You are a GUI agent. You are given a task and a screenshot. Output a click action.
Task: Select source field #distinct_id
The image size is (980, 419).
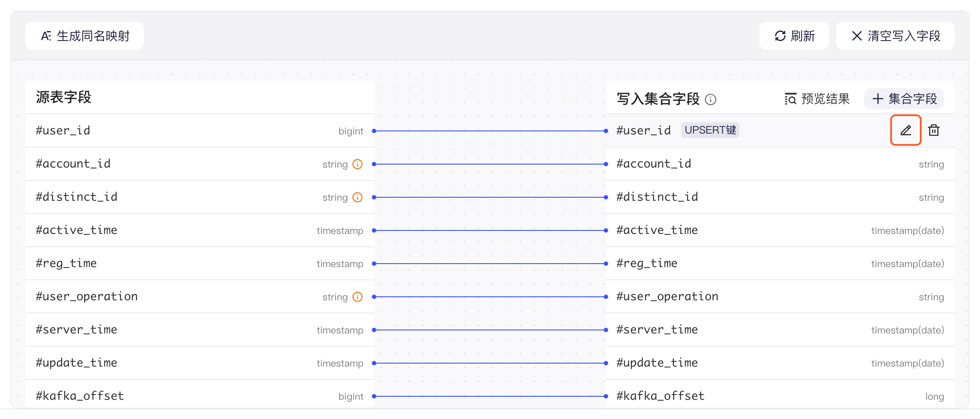(x=200, y=197)
